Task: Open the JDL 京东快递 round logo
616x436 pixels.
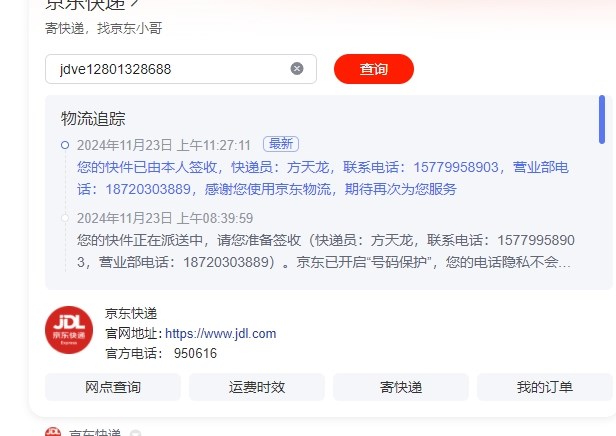Action: click(x=69, y=330)
